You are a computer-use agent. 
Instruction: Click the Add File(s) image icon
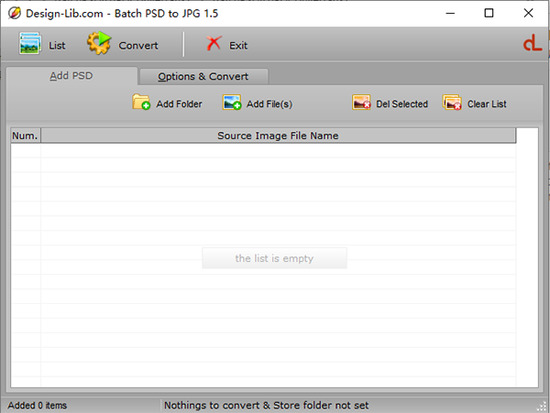[232, 102]
